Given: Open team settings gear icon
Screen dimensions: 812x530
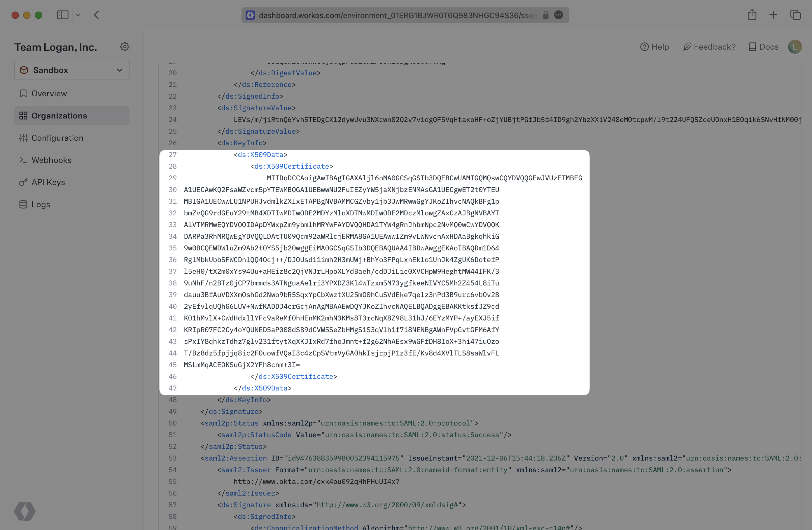Looking at the screenshot, I should click(x=125, y=47).
